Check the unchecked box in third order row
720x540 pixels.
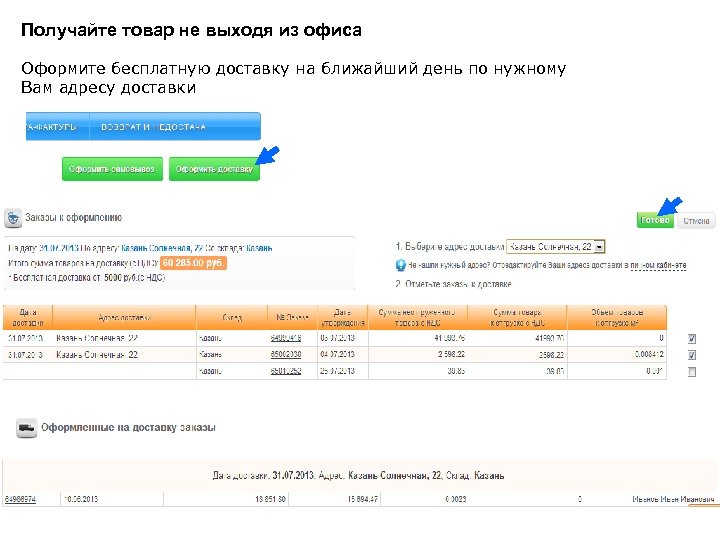pyautogui.click(x=692, y=371)
